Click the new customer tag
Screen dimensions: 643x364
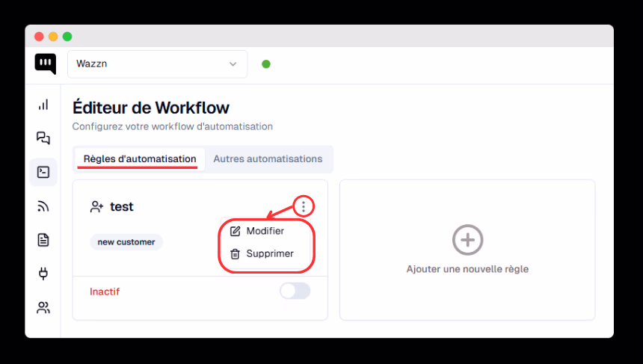point(126,242)
